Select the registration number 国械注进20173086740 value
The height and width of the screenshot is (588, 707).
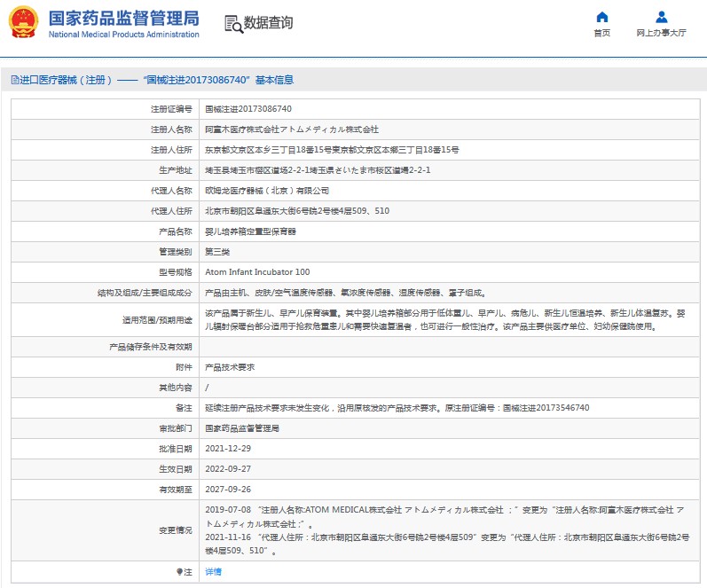click(x=248, y=109)
